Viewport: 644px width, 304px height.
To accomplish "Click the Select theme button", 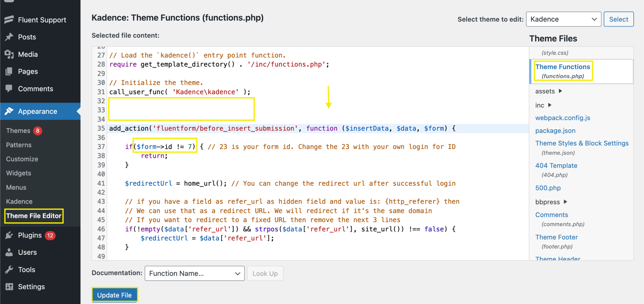I will pyautogui.click(x=618, y=19).
